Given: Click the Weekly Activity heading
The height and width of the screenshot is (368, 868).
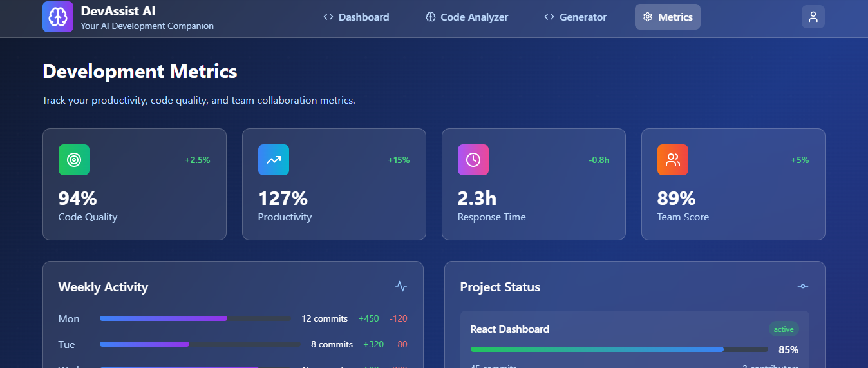Looking at the screenshot, I should (103, 287).
